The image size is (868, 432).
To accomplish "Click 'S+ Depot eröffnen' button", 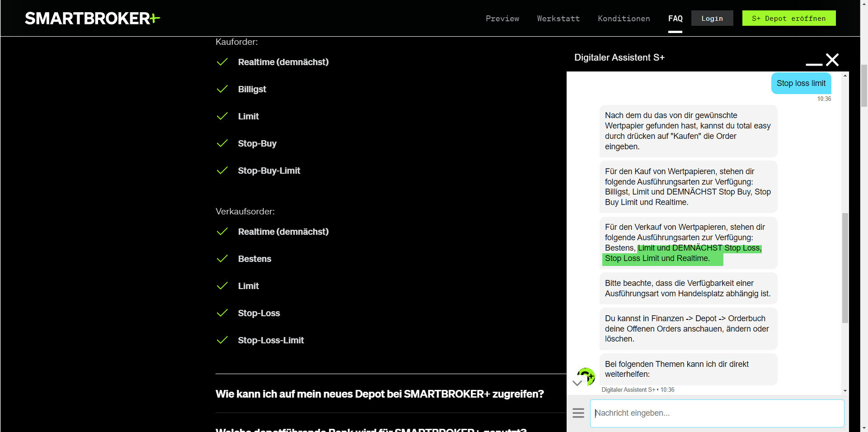I will pyautogui.click(x=789, y=19).
